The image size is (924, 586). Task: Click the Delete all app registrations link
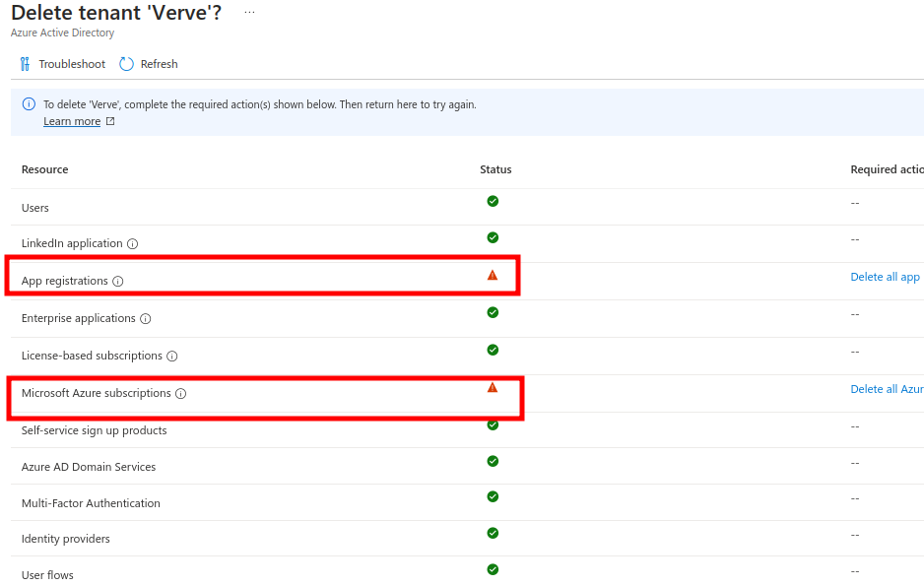click(886, 277)
